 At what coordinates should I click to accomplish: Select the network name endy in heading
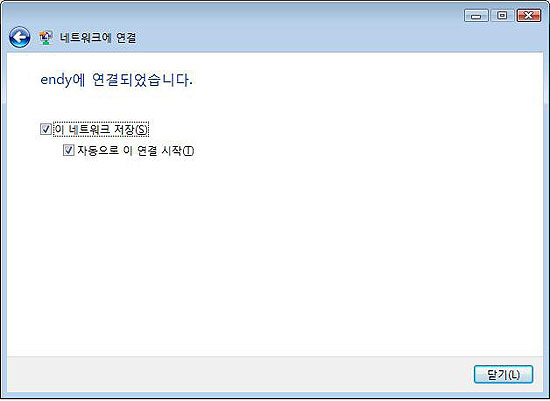coord(56,80)
